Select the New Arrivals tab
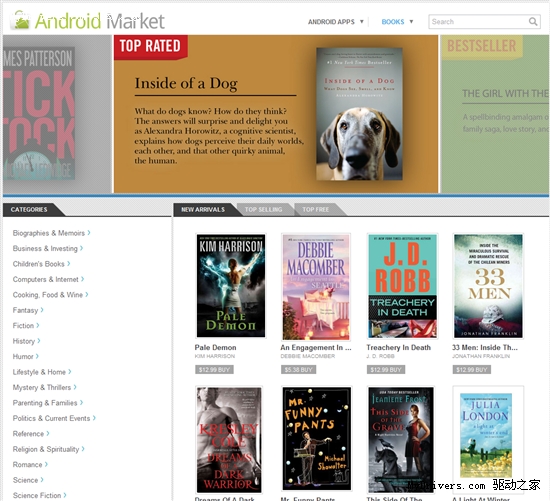Image resolution: width=550 pixels, height=501 pixels. (x=203, y=209)
